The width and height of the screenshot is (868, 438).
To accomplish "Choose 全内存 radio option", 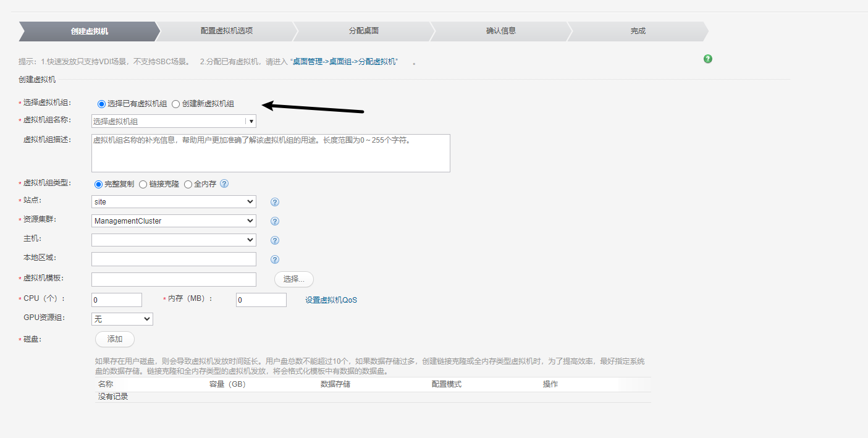I will tap(188, 184).
